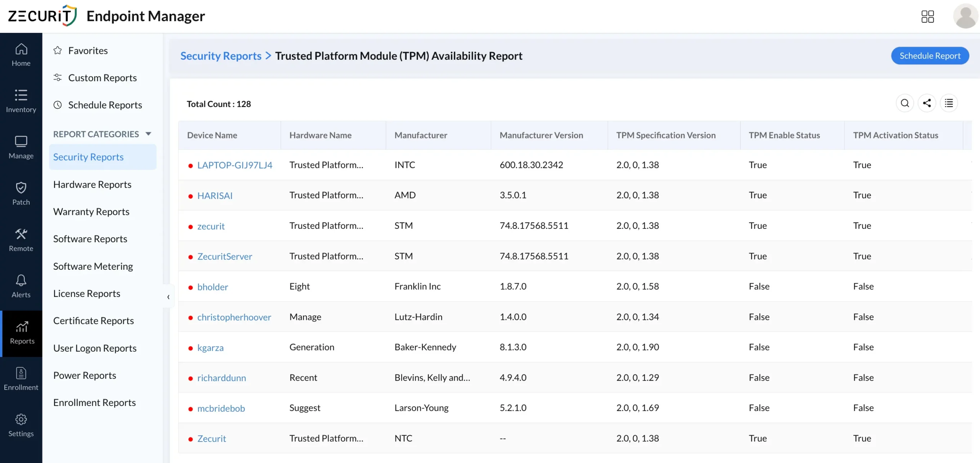Viewport: 980px width, 463px height.
Task: Open device mcbridebob
Action: (x=221, y=408)
